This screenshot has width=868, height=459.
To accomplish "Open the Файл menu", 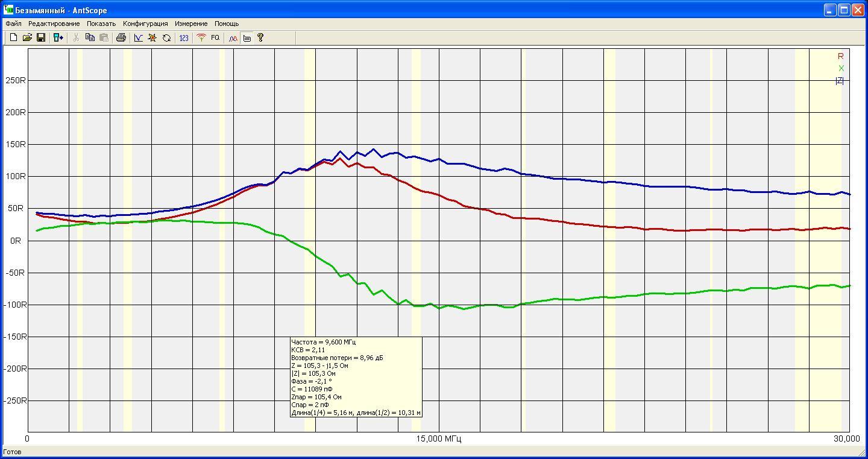I will coord(13,24).
